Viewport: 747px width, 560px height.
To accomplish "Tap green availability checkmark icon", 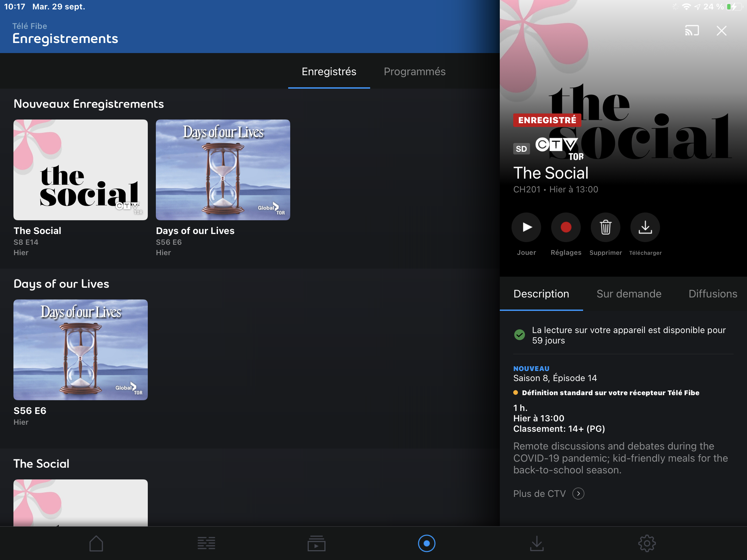I will [519, 335].
